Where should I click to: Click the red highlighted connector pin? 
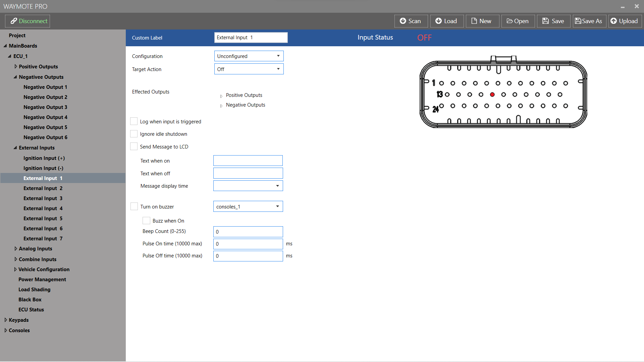click(492, 95)
